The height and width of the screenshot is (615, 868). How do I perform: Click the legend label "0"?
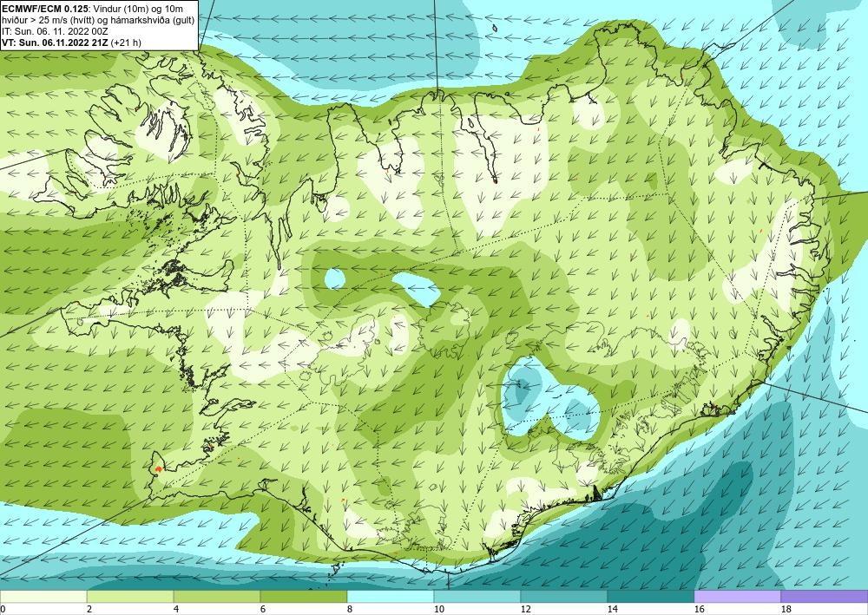pos(3,610)
